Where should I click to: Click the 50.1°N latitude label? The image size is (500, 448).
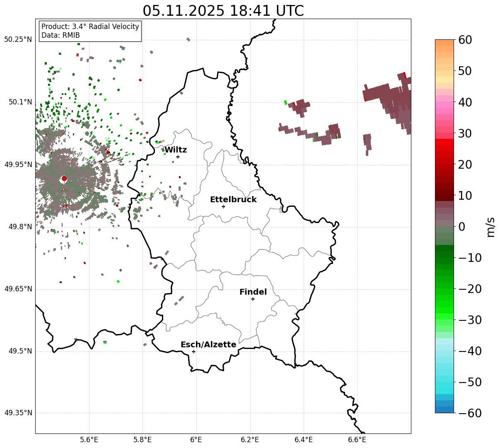click(20, 102)
